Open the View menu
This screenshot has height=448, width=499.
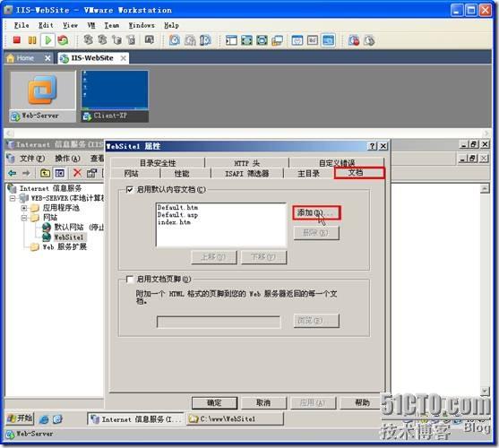70,25
